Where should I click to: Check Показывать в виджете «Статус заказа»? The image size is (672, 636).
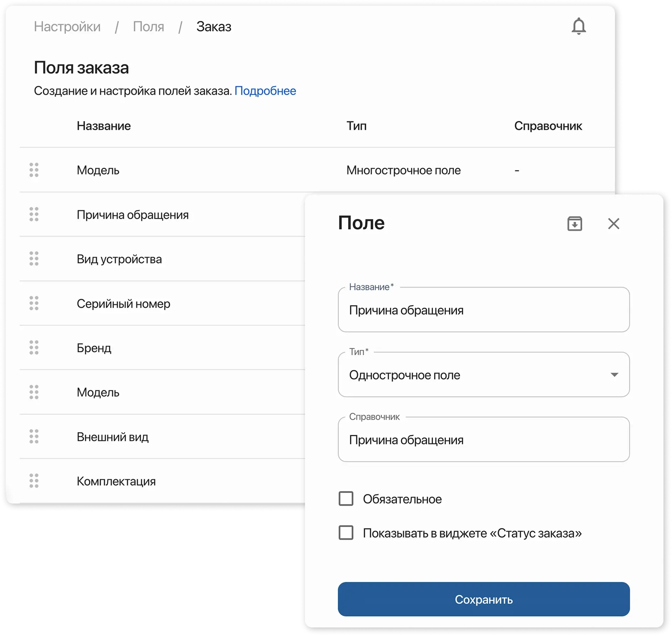pyautogui.click(x=345, y=533)
